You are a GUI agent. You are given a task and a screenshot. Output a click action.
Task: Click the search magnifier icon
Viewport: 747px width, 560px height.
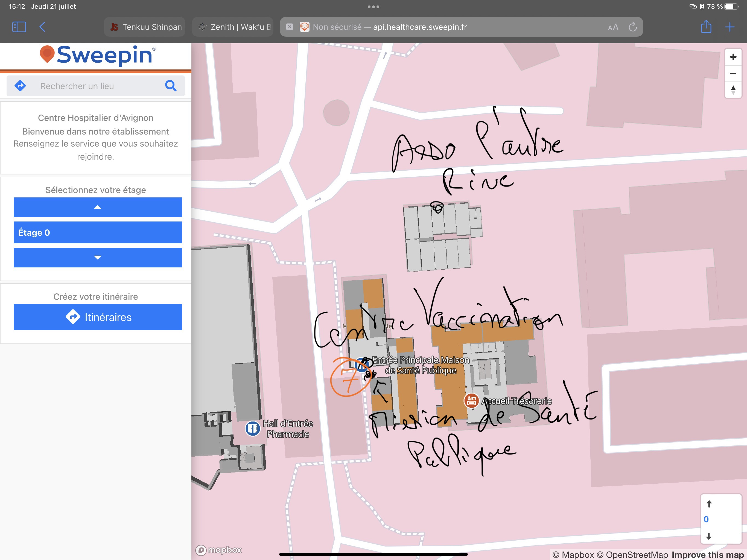click(x=171, y=86)
